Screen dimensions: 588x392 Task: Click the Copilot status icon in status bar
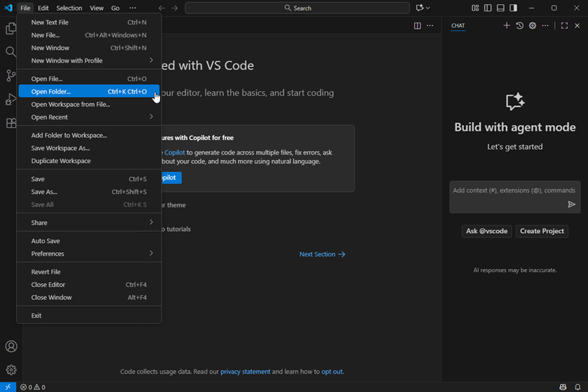click(x=563, y=387)
